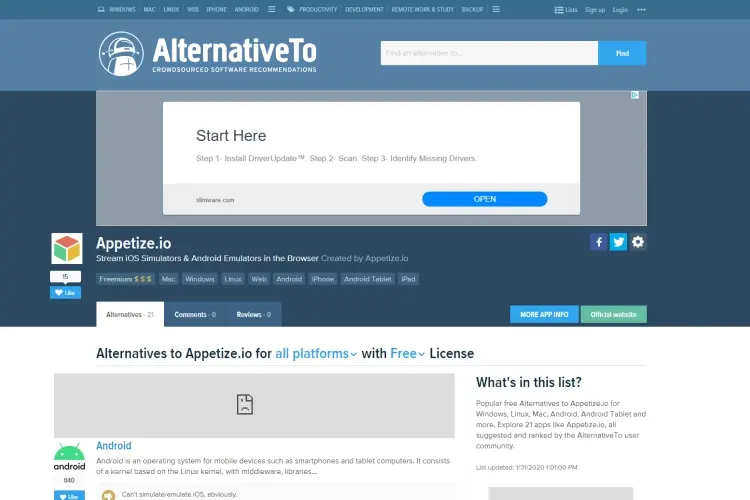Viewport: 750px width, 500px height.
Task: Click the OPEN button in the ad
Action: [x=485, y=199]
